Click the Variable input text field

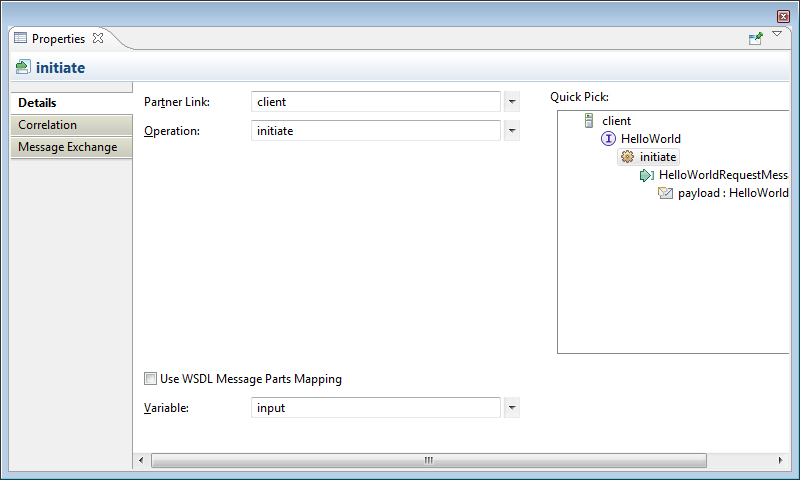click(x=375, y=408)
